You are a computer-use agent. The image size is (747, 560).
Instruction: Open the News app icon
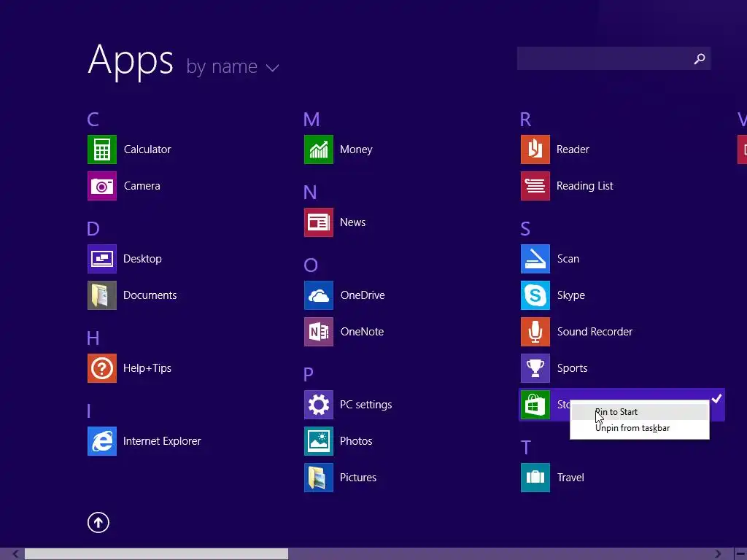[x=319, y=222]
